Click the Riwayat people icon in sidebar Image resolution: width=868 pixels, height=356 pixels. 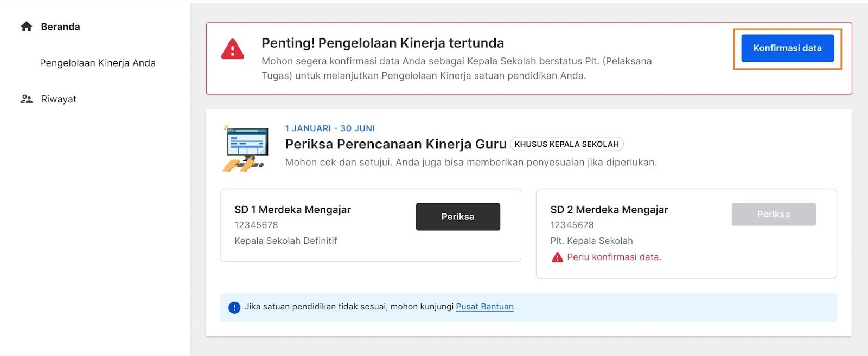[x=26, y=99]
